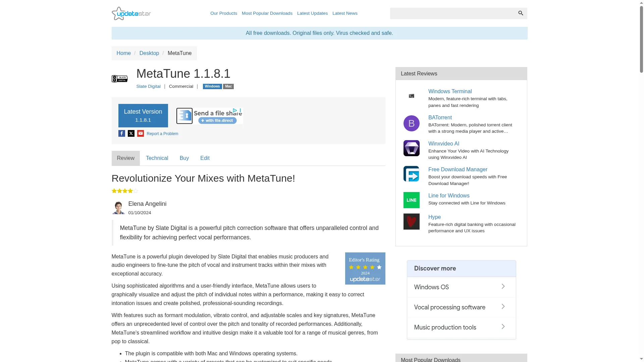Image resolution: width=644 pixels, height=362 pixels.
Task: Click the search input field
Action: coord(453,13)
